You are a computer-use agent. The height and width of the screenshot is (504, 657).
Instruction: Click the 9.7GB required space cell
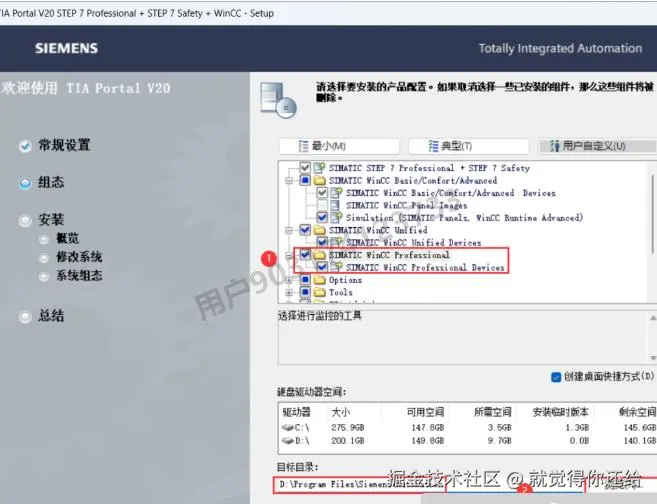click(x=499, y=441)
